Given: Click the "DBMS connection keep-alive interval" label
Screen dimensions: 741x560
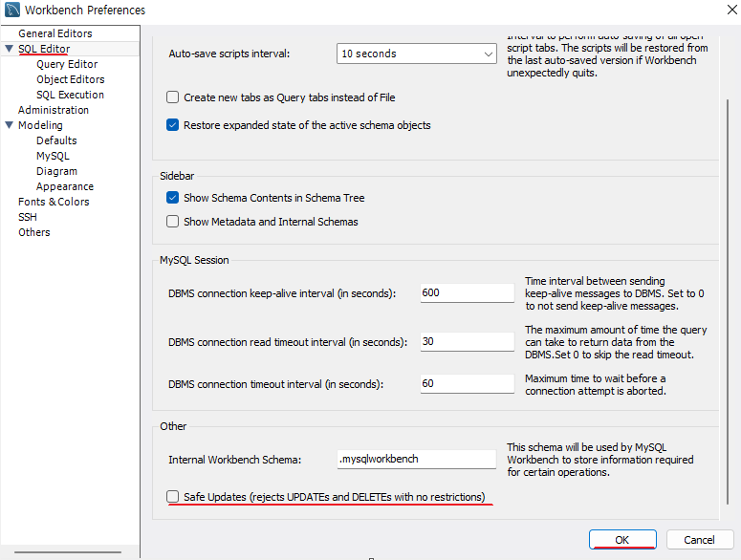Looking at the screenshot, I should pyautogui.click(x=282, y=293).
